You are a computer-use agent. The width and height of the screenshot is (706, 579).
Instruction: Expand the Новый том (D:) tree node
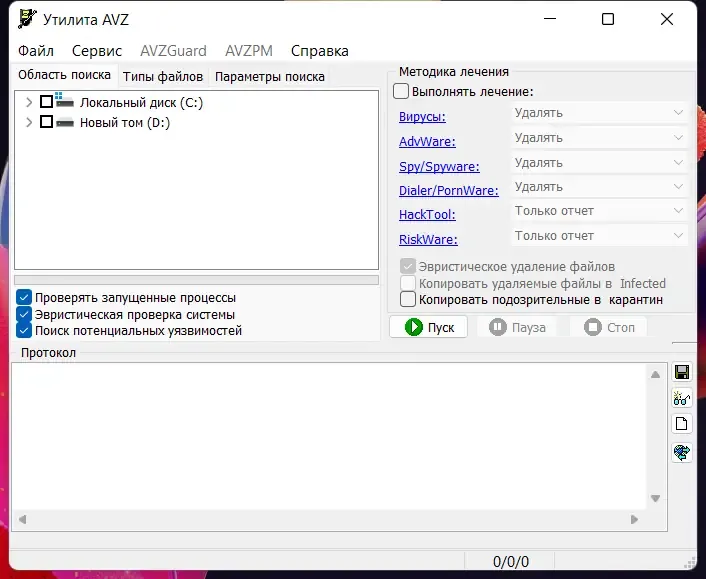pos(29,122)
